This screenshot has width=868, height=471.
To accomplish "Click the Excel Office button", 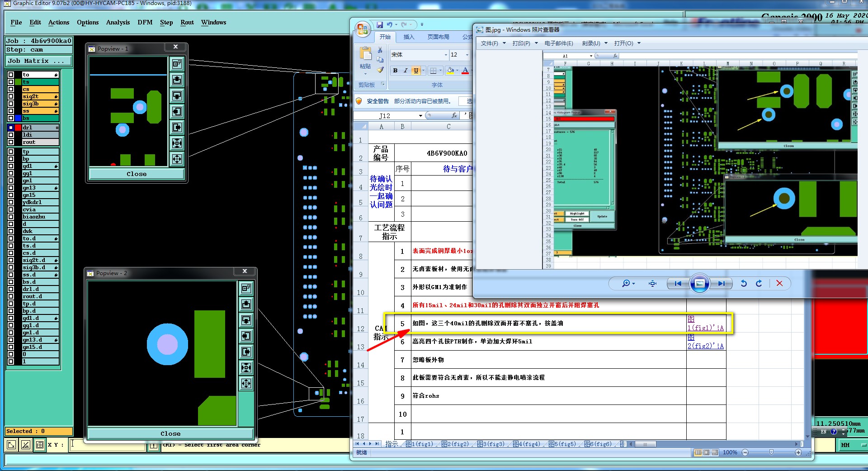I will click(363, 29).
